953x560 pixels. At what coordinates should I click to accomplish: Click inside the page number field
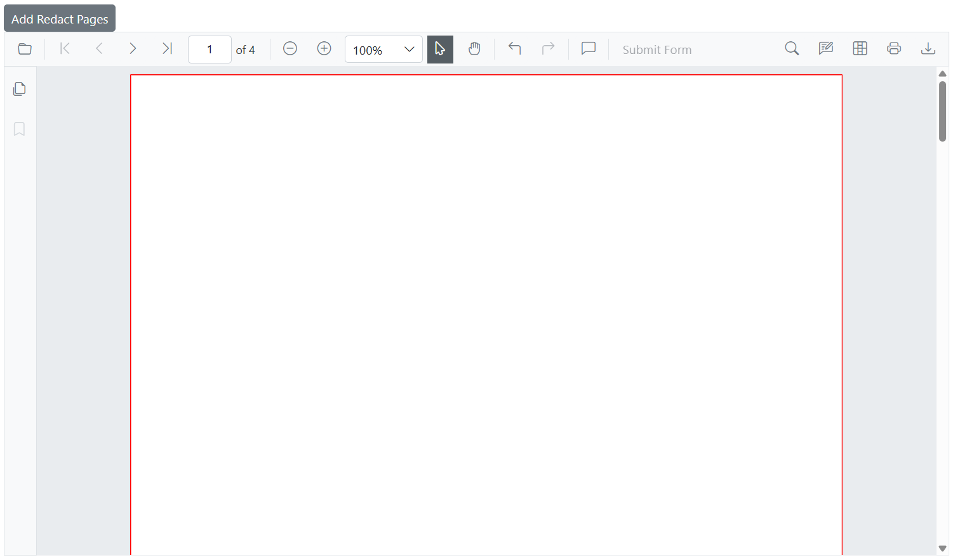(x=210, y=49)
